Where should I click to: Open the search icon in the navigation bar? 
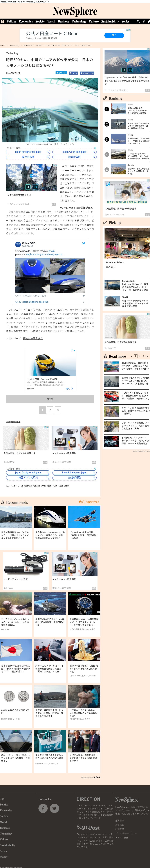[x=138, y=21]
